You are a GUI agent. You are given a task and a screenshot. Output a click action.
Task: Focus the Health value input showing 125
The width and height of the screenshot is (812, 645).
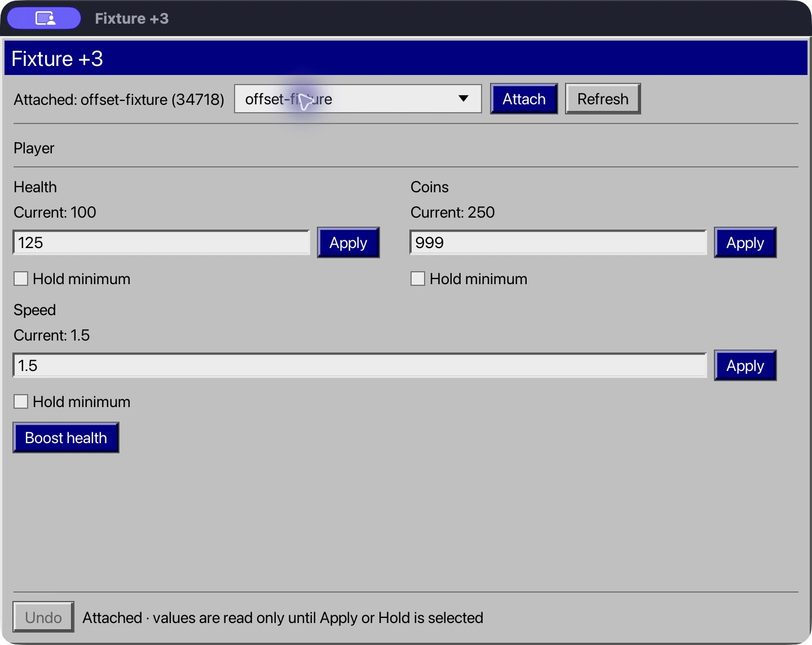coord(161,242)
